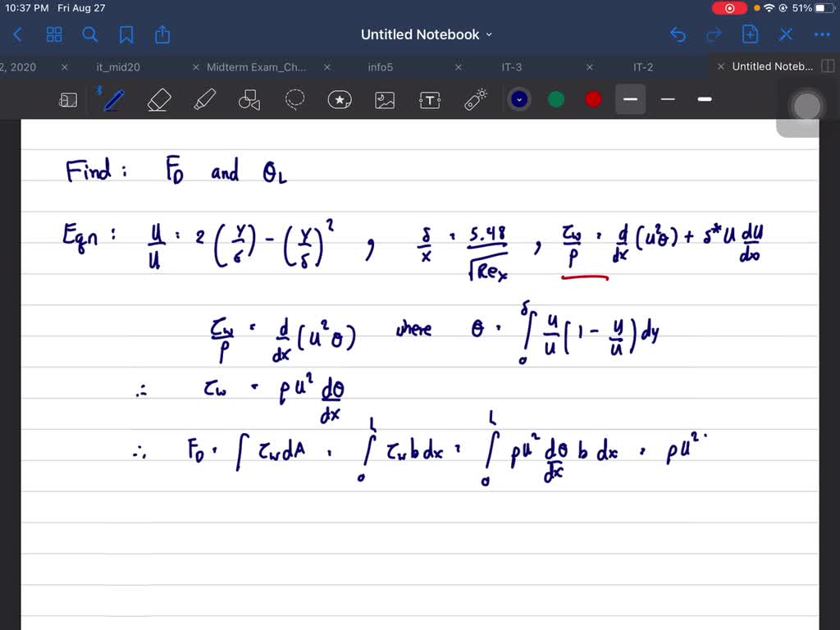Open the share options

click(162, 34)
